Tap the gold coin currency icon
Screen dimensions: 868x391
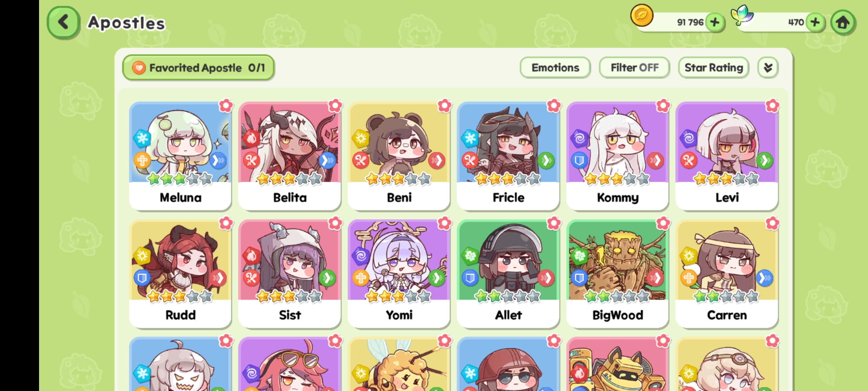[x=642, y=16]
